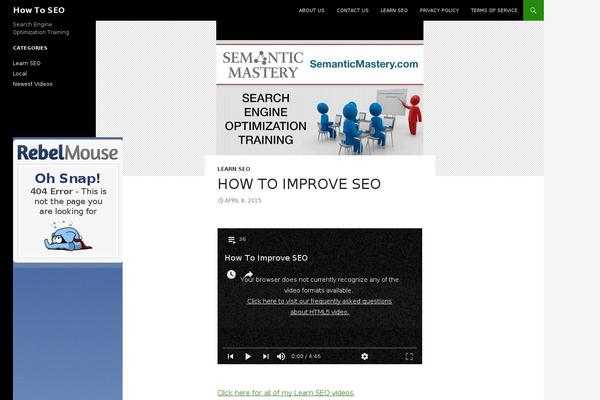The height and width of the screenshot is (400, 600).
Task: Click the 0:00 / 4:46 video time display
Action: [306, 356]
